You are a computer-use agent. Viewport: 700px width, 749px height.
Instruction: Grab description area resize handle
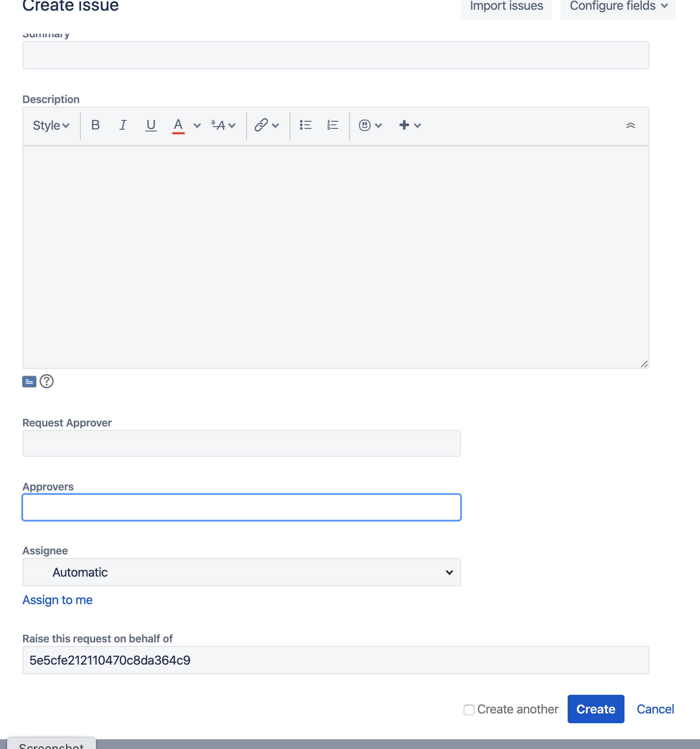pos(644,364)
